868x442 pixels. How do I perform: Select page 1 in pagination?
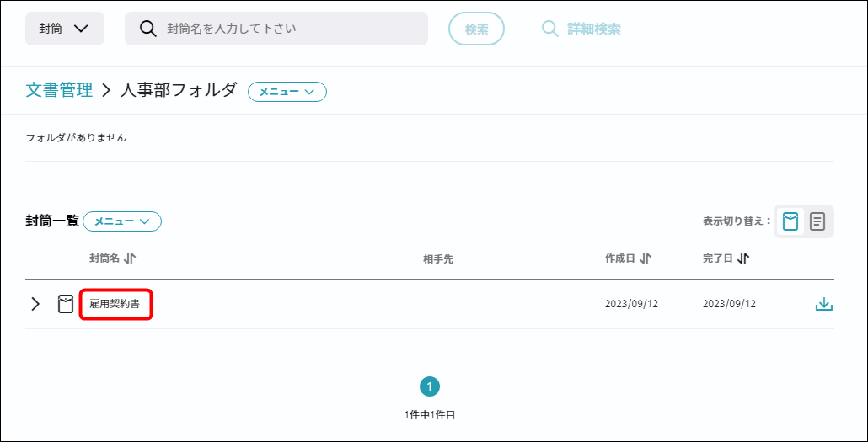(430, 386)
